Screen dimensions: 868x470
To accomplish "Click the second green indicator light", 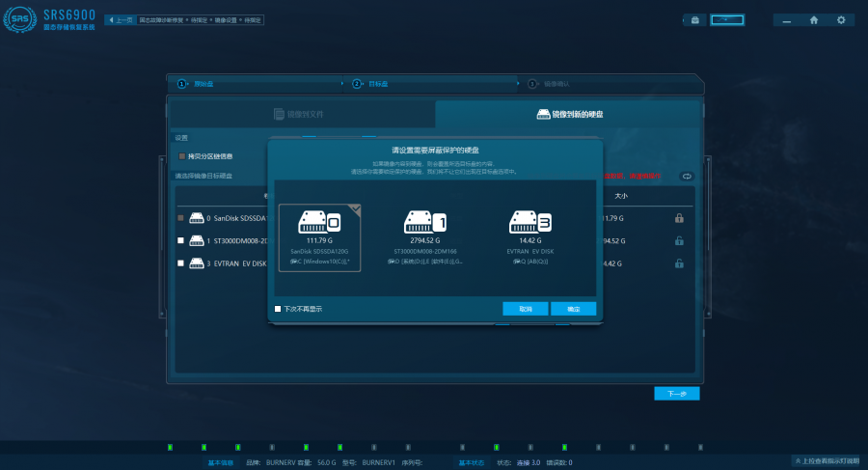I will tap(203, 447).
